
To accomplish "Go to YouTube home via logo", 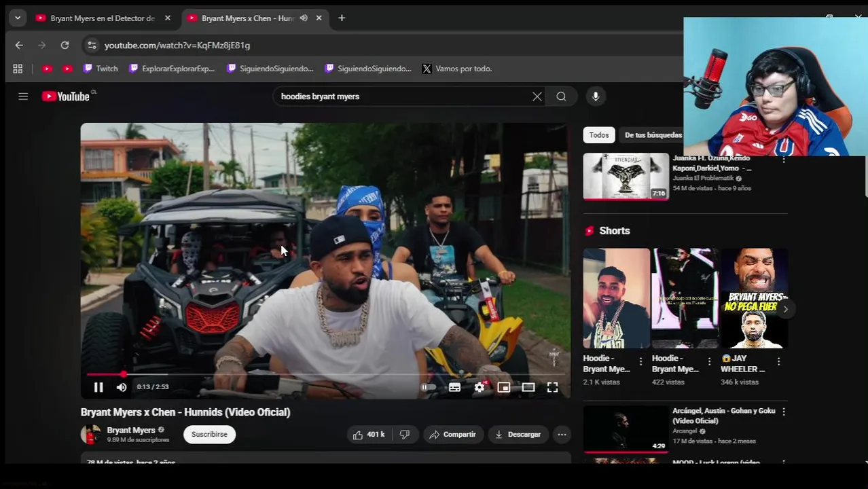I will [x=66, y=96].
